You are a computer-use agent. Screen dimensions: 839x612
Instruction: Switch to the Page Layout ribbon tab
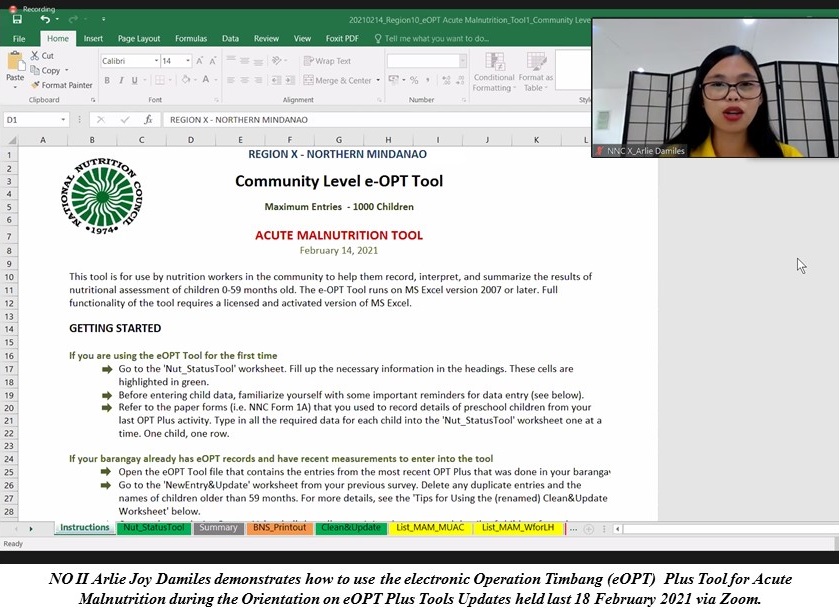click(139, 39)
